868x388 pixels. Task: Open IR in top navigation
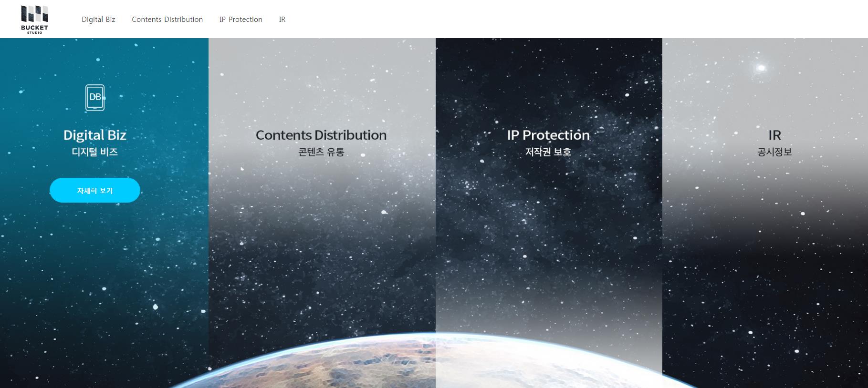pyautogui.click(x=282, y=20)
